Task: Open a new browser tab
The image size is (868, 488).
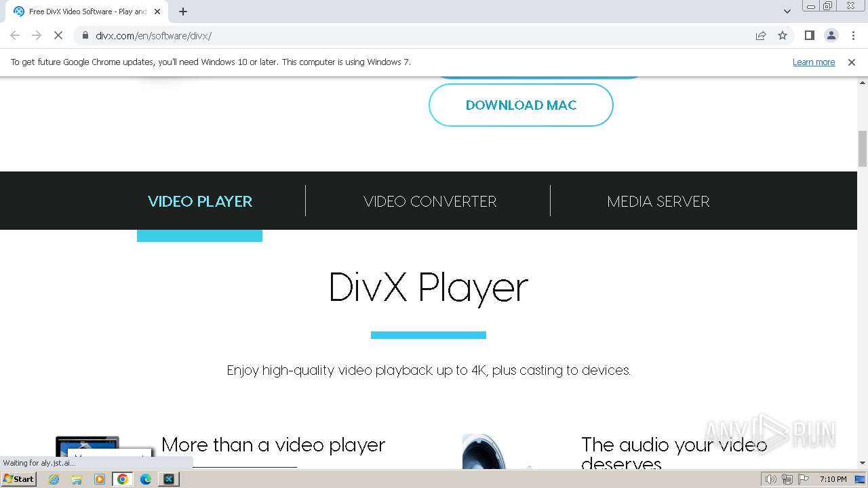Action: [x=183, y=12]
